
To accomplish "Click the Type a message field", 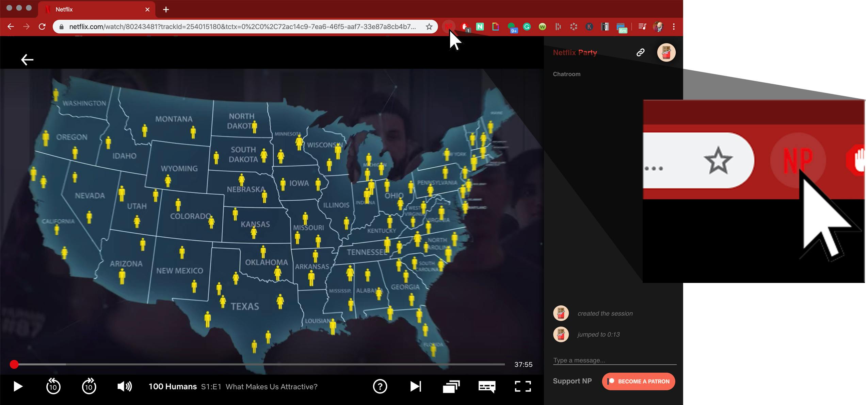I will [x=614, y=360].
